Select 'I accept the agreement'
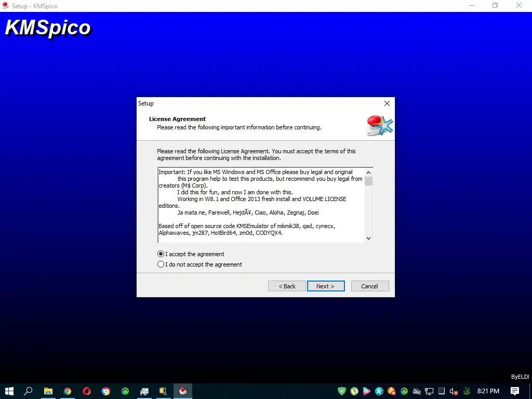The width and height of the screenshot is (532, 399). (191, 254)
